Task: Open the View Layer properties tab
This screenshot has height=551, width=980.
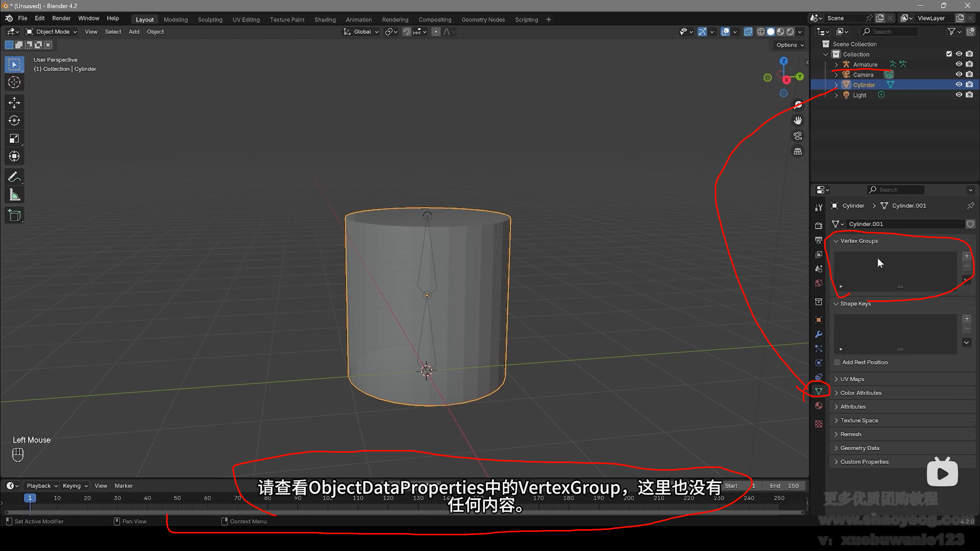Action: [x=819, y=254]
